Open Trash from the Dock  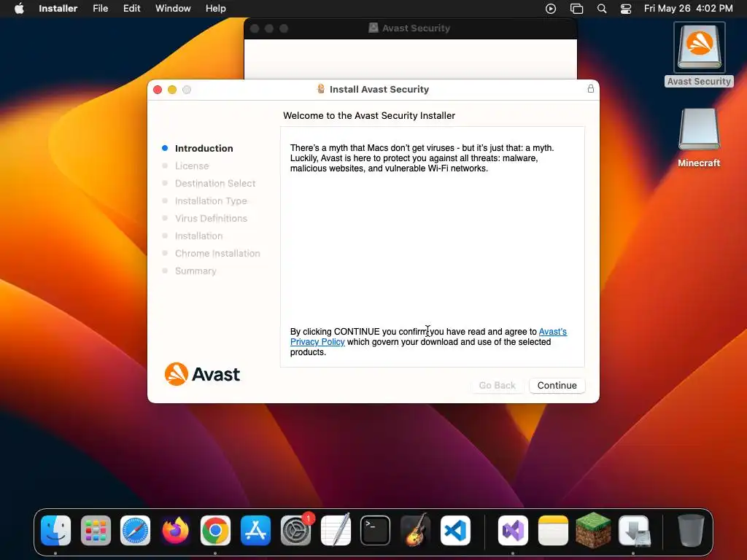pyautogui.click(x=691, y=531)
